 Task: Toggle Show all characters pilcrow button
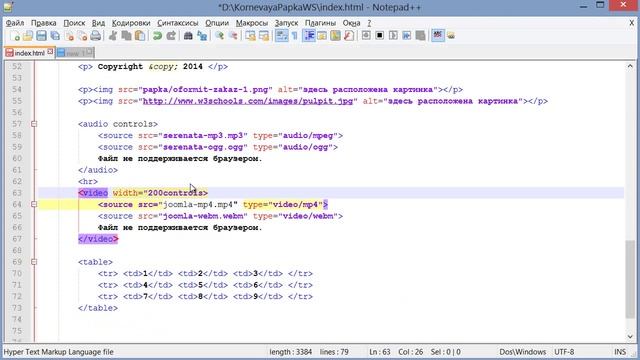(295, 36)
